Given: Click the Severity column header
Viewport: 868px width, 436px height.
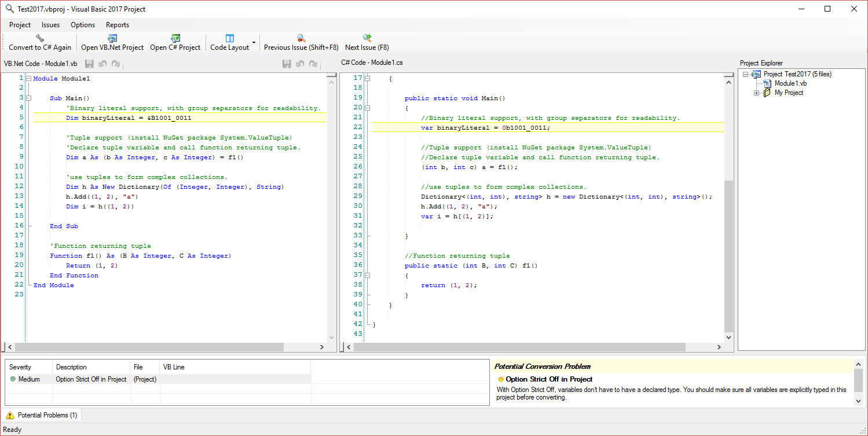Looking at the screenshot, I should [x=28, y=367].
